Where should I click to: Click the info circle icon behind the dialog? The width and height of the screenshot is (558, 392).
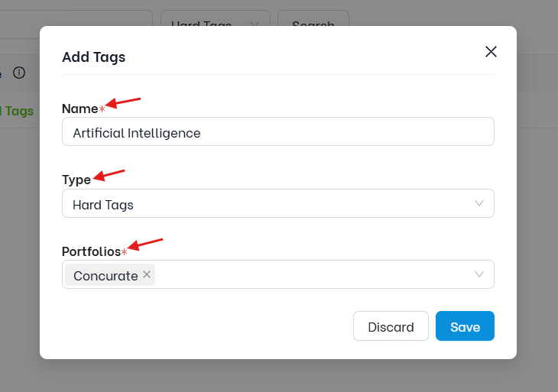[x=19, y=73]
